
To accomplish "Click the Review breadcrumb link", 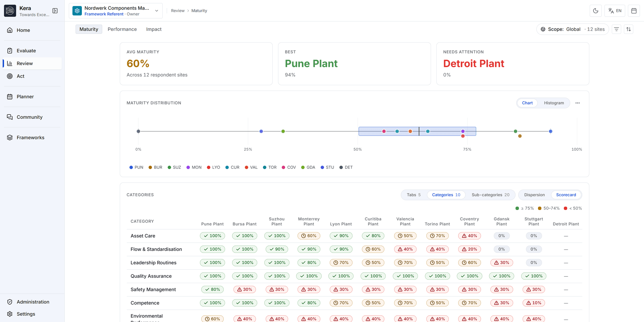I will [178, 11].
